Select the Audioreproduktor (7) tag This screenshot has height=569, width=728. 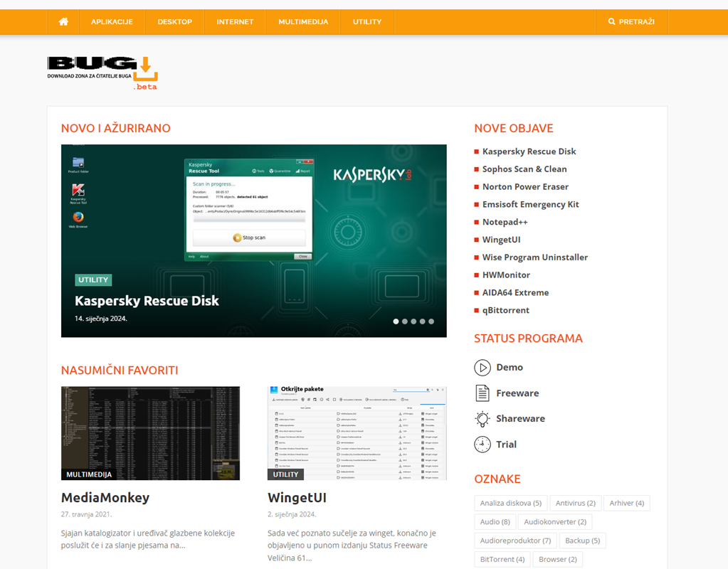tap(515, 541)
